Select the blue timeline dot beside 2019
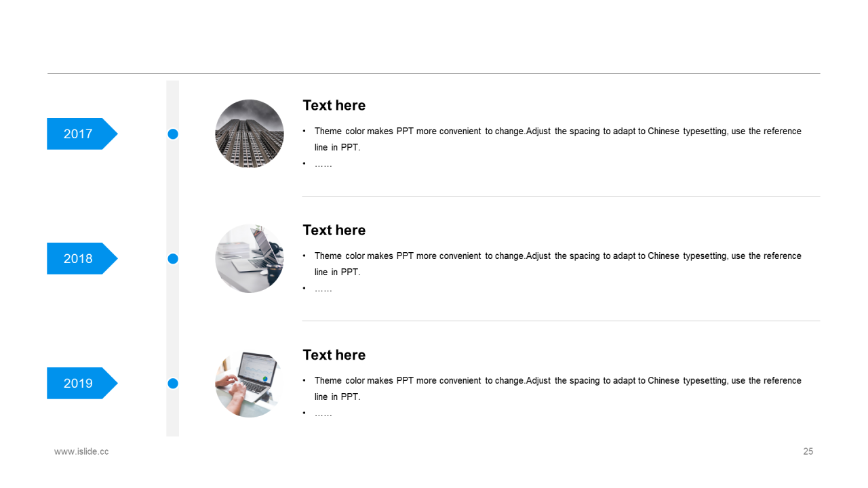The width and height of the screenshot is (868, 488). pyautogui.click(x=173, y=384)
